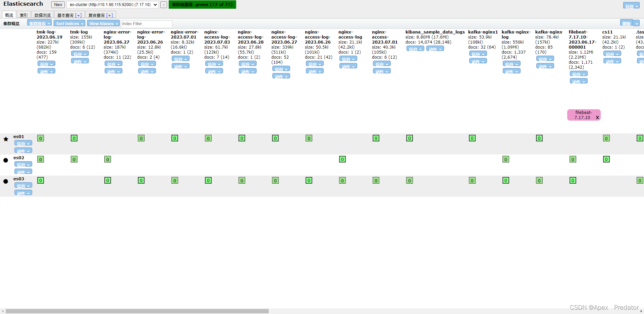644x314 pixels.
Task: Open the 信息 dropdown under cs11
Action: point(612,54)
